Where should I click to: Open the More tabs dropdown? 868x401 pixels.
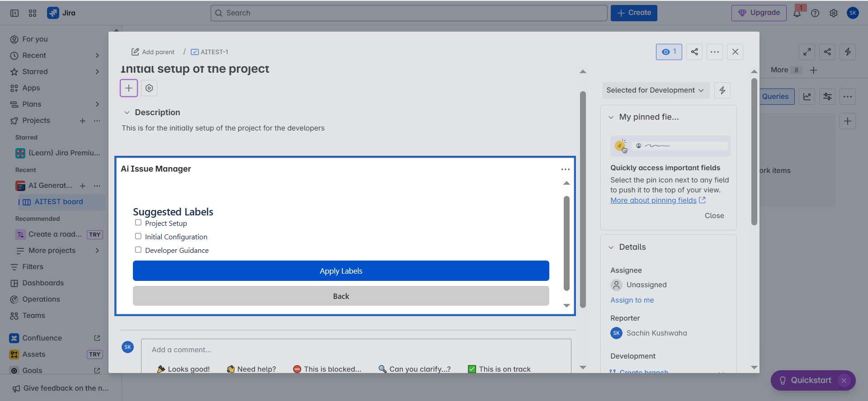click(x=786, y=70)
